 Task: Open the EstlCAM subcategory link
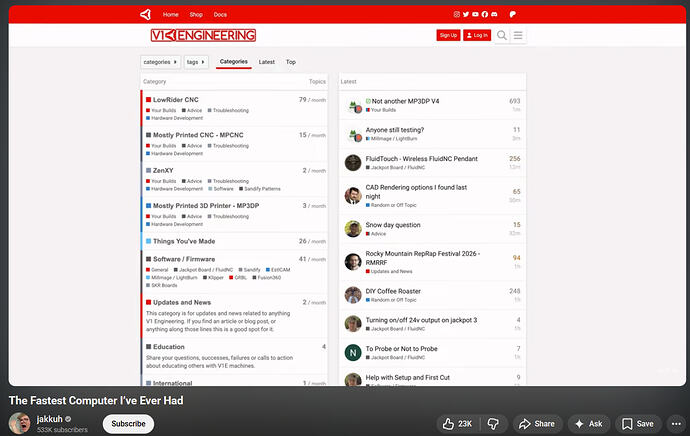tap(280, 270)
